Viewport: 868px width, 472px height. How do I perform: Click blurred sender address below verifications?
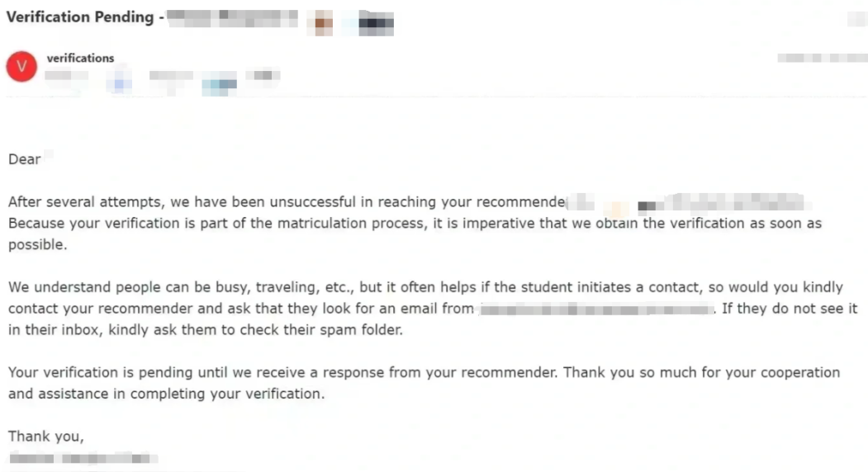[66, 76]
